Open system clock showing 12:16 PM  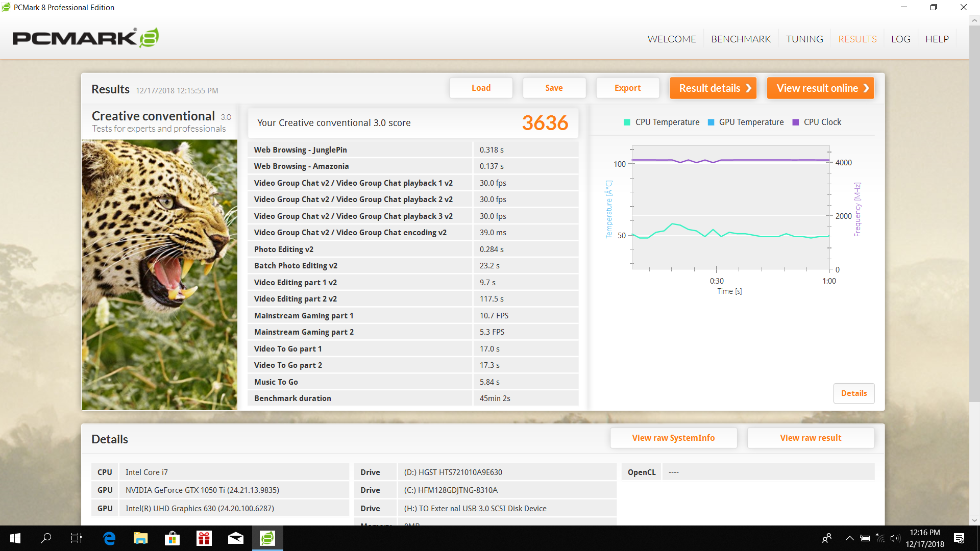[x=925, y=538]
